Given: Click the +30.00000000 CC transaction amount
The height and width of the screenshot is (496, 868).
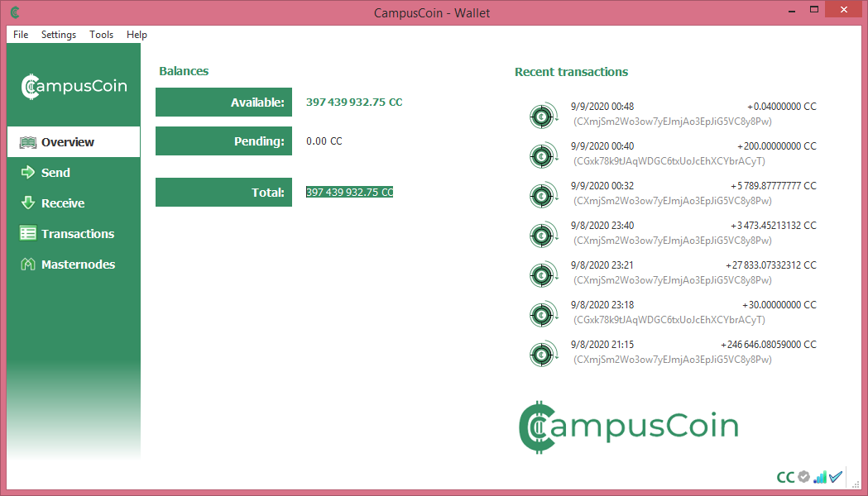Looking at the screenshot, I should [779, 305].
